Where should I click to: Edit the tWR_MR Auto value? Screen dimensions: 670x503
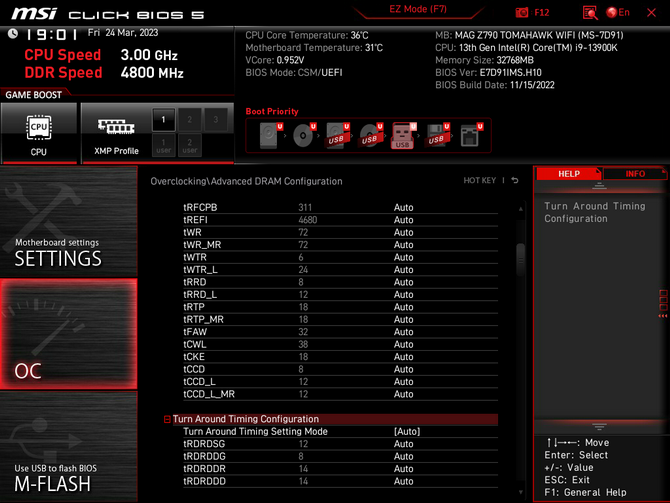pyautogui.click(x=403, y=245)
